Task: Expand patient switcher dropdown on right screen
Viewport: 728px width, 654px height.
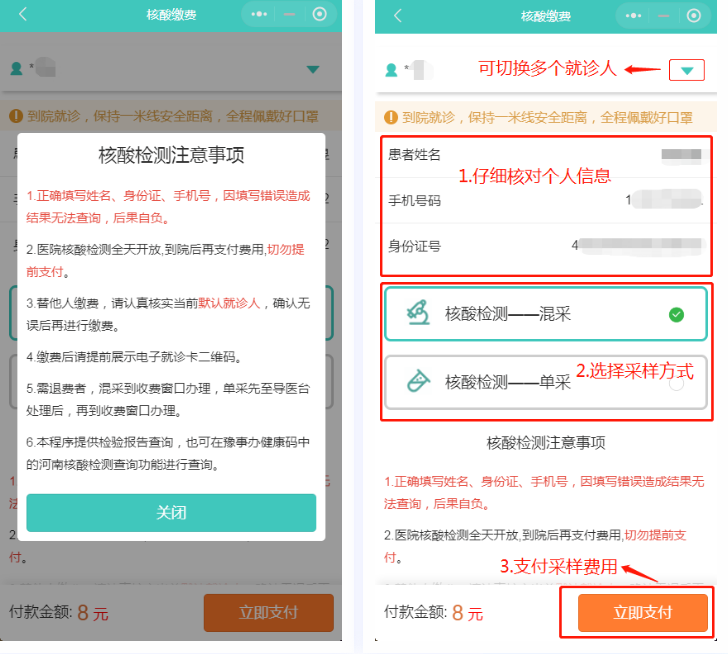Action: 687,71
